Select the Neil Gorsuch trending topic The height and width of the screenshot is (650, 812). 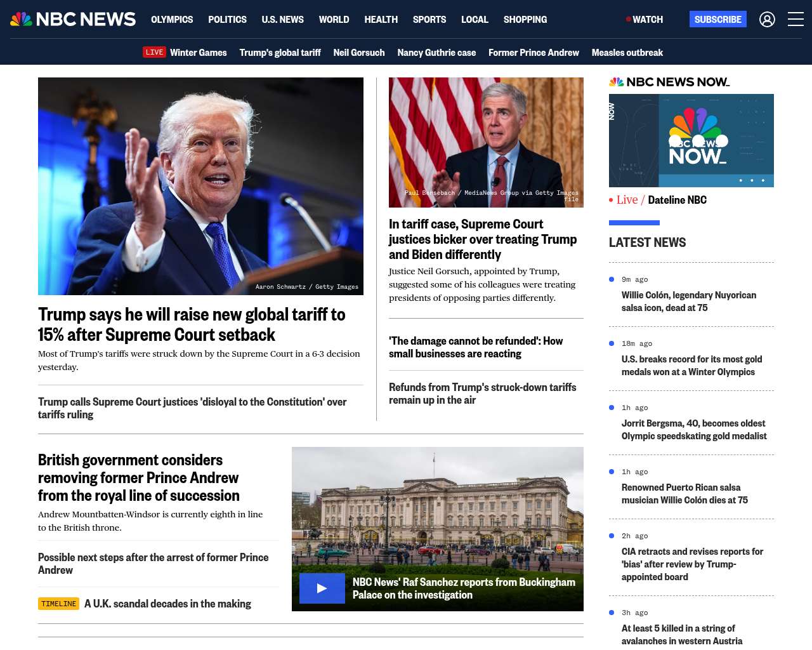(359, 53)
